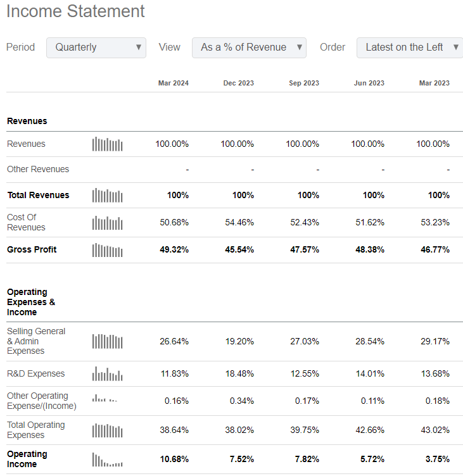The height and width of the screenshot is (476, 463).
Task: Open the Operating Income mini chart
Action: point(107,460)
